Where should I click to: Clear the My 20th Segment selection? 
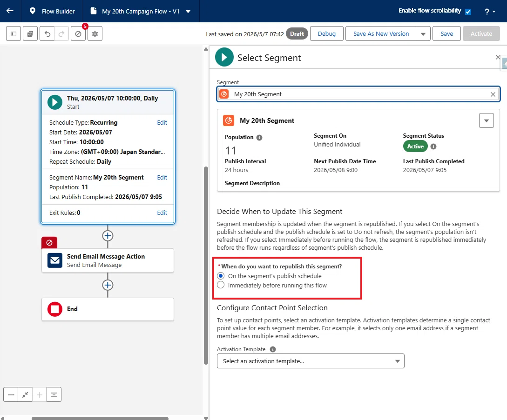[x=493, y=94]
